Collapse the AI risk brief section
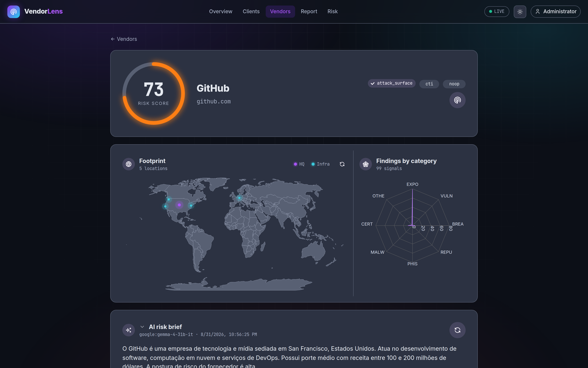The height and width of the screenshot is (368, 588). point(142,327)
